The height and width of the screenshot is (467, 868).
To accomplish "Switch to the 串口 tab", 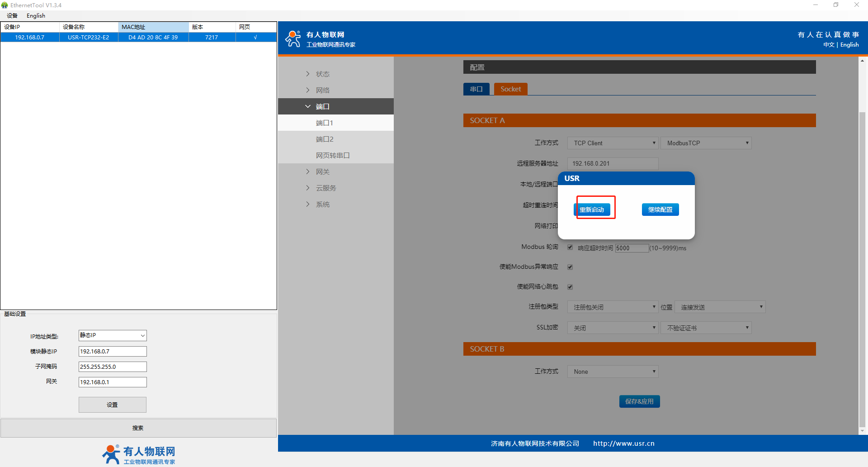I will tap(476, 89).
